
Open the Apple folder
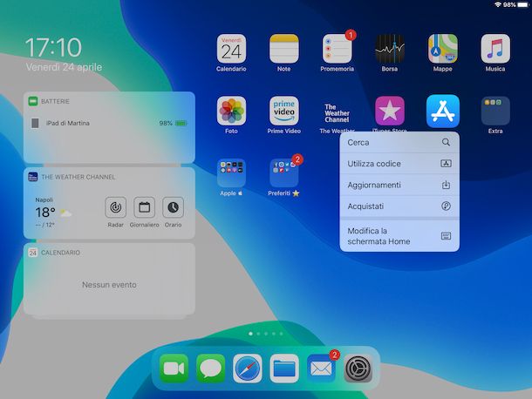231,172
